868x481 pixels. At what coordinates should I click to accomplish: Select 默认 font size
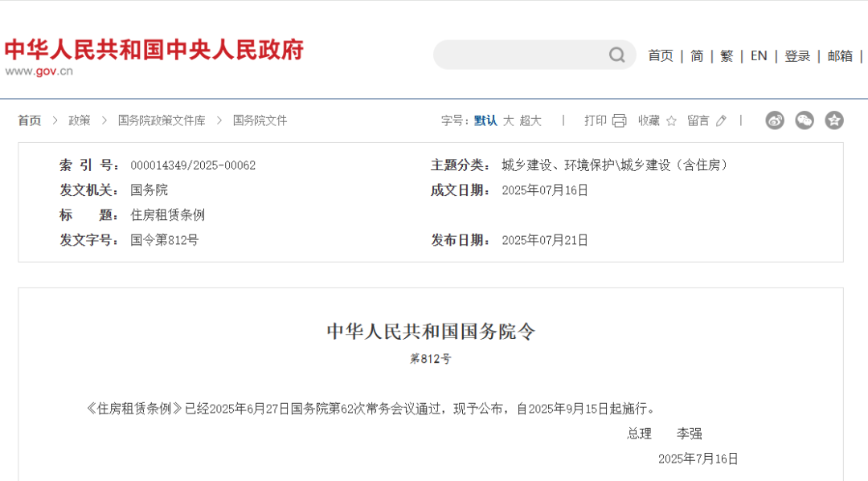point(485,120)
